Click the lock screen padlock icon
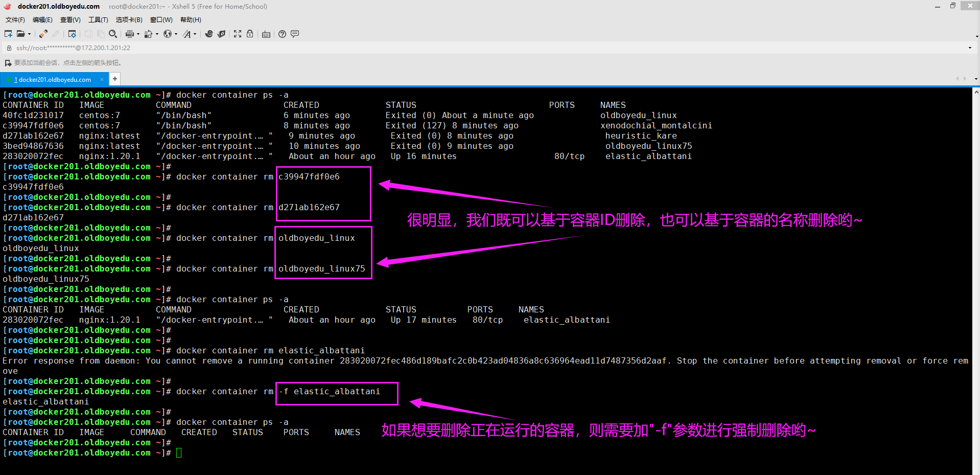 (x=250, y=34)
